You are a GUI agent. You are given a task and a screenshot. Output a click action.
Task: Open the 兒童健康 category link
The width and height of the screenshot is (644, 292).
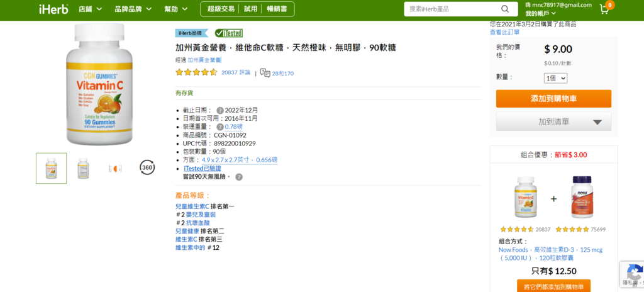click(187, 231)
